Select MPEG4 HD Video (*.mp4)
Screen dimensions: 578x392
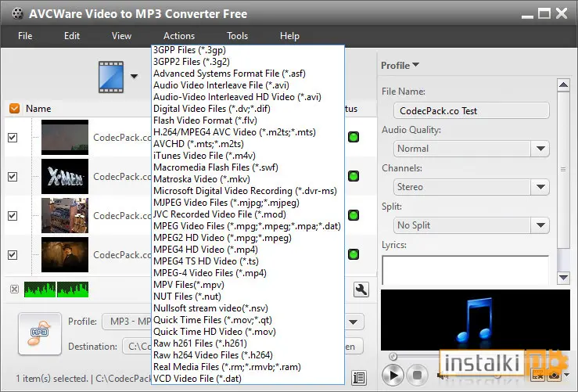tap(248, 250)
